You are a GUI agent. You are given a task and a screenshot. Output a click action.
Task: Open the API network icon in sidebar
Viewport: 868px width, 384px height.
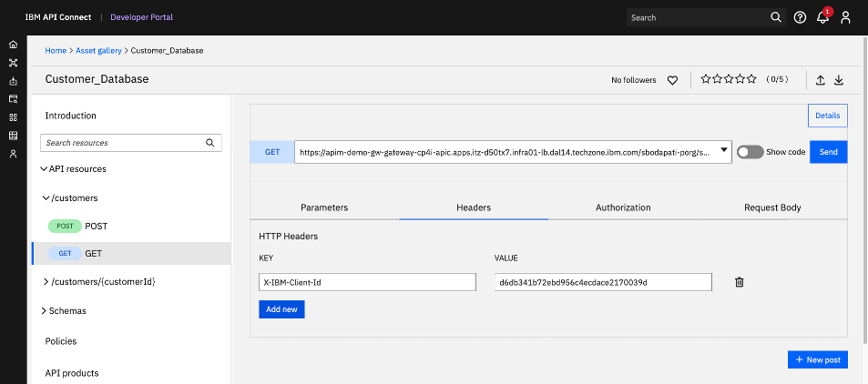tap(14, 63)
